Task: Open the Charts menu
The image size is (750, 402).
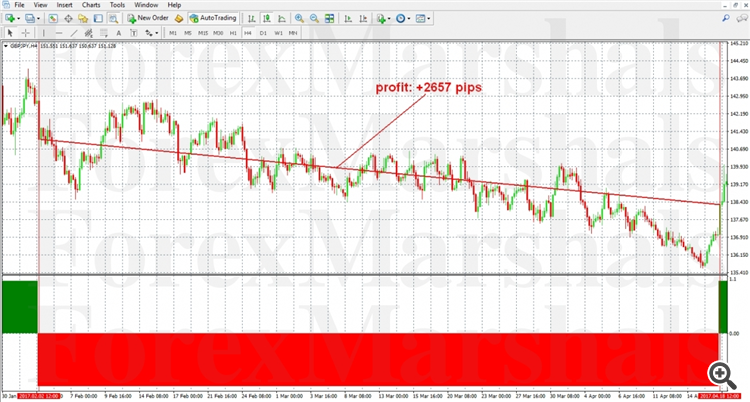Action: tap(91, 5)
